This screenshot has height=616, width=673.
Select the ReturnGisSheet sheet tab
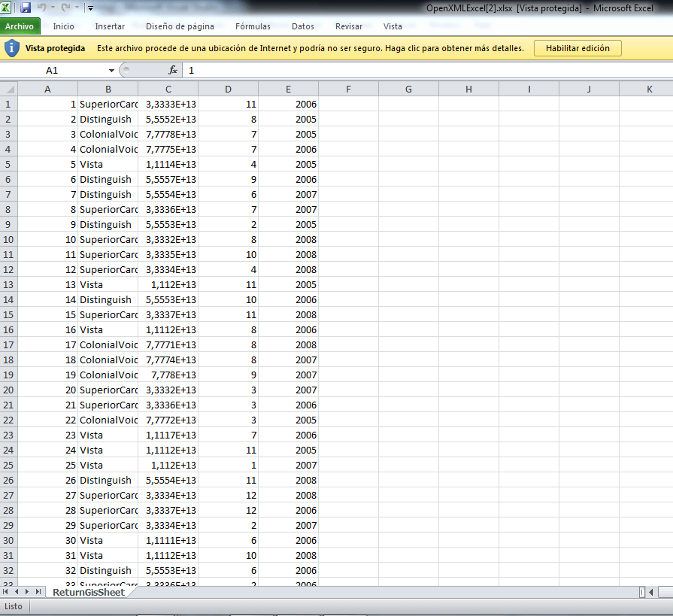click(89, 592)
